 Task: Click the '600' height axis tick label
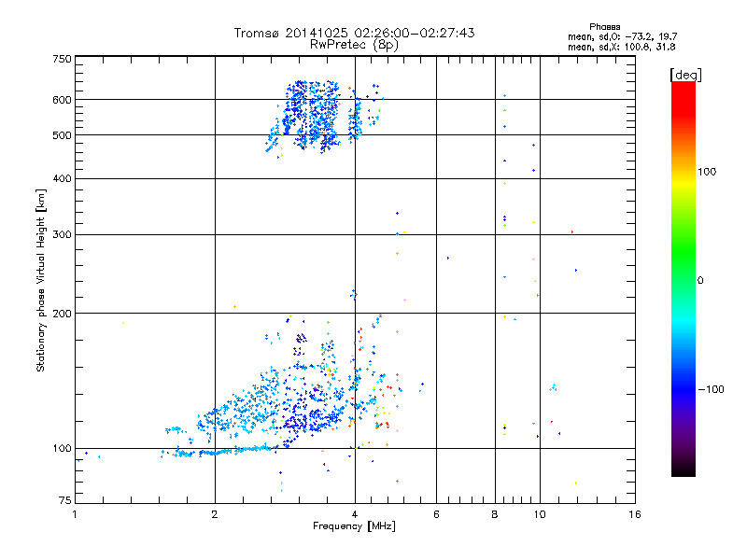[x=62, y=100]
